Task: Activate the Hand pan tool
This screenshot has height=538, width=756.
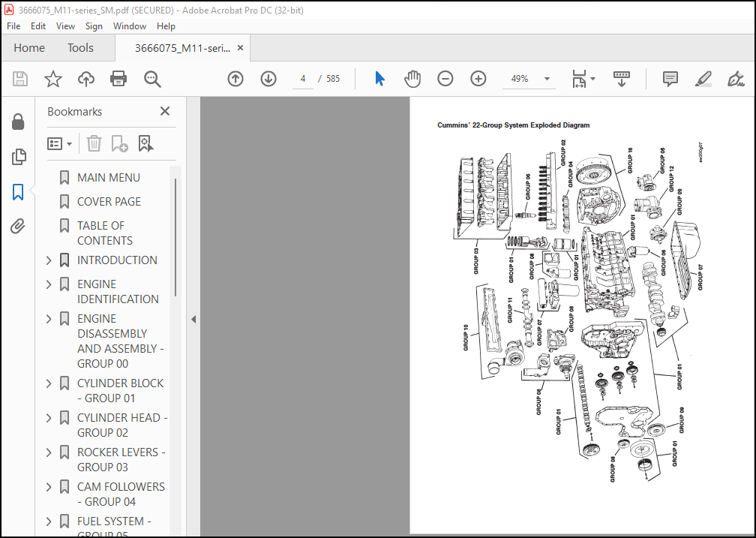Action: click(412, 79)
